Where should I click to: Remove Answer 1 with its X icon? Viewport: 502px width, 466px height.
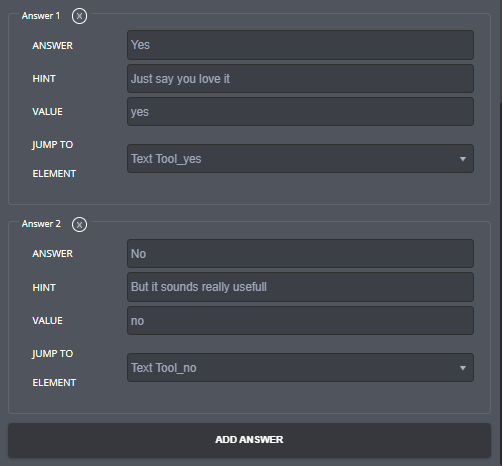(x=79, y=16)
